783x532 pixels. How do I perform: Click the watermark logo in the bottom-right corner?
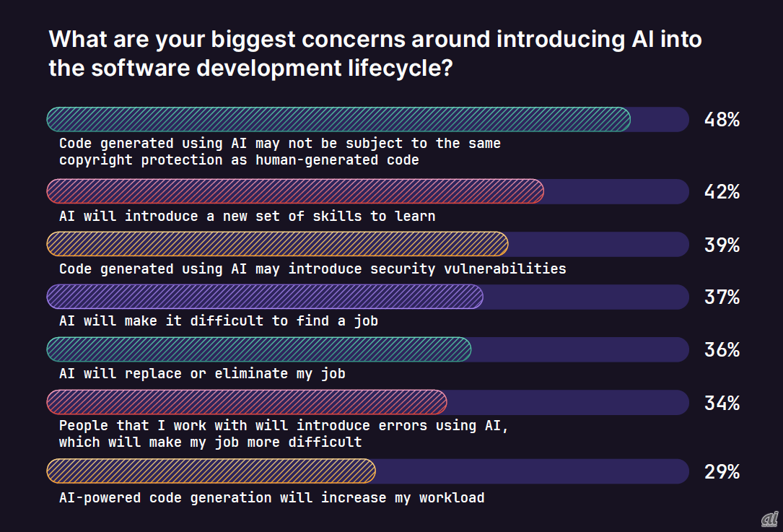768,519
